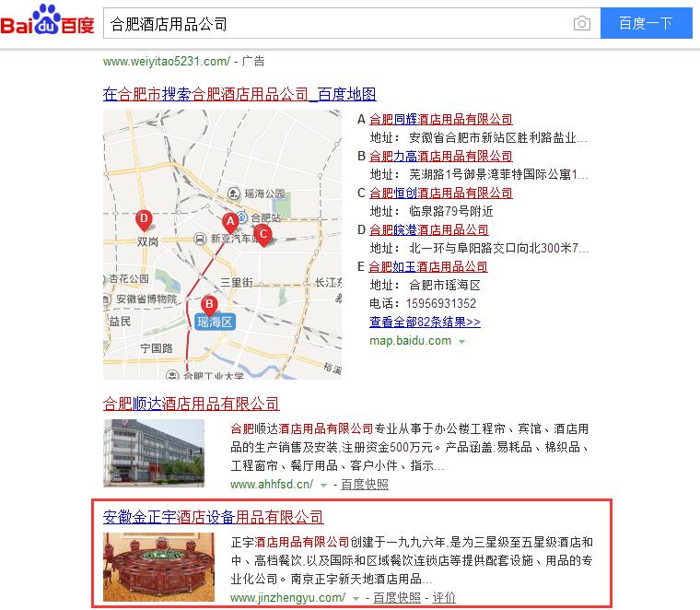Click the 顺达 company building thumbnail
Image resolution: width=700 pixels, height=610 pixels.
pyautogui.click(x=154, y=452)
